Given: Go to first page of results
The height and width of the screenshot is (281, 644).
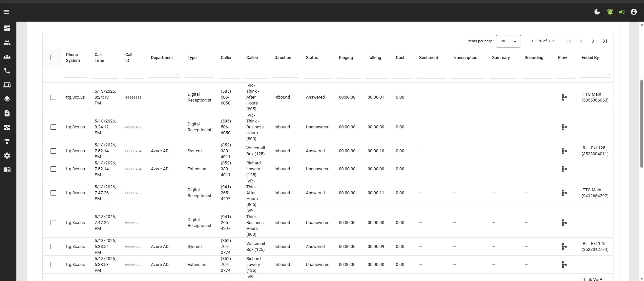Looking at the screenshot, I should pos(570,41).
